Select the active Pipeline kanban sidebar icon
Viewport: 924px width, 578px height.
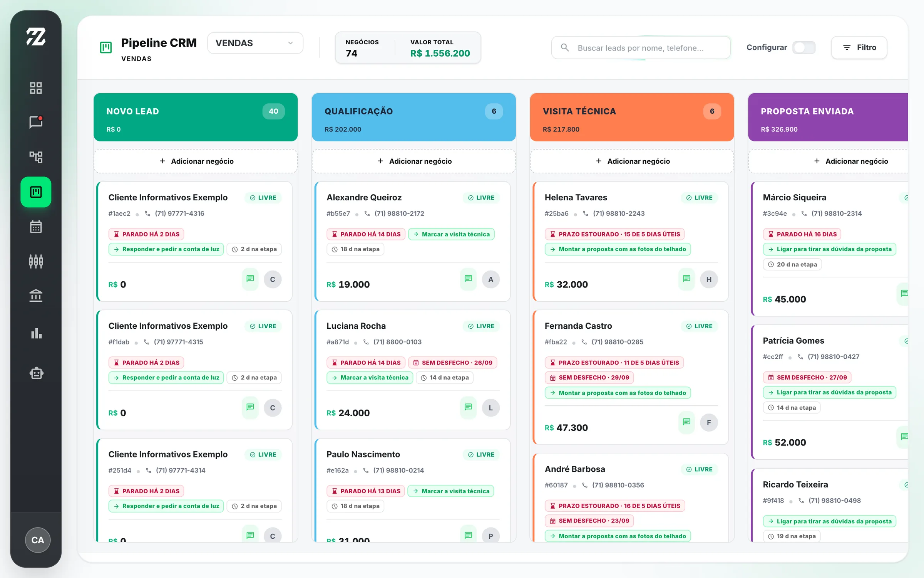pos(36,192)
